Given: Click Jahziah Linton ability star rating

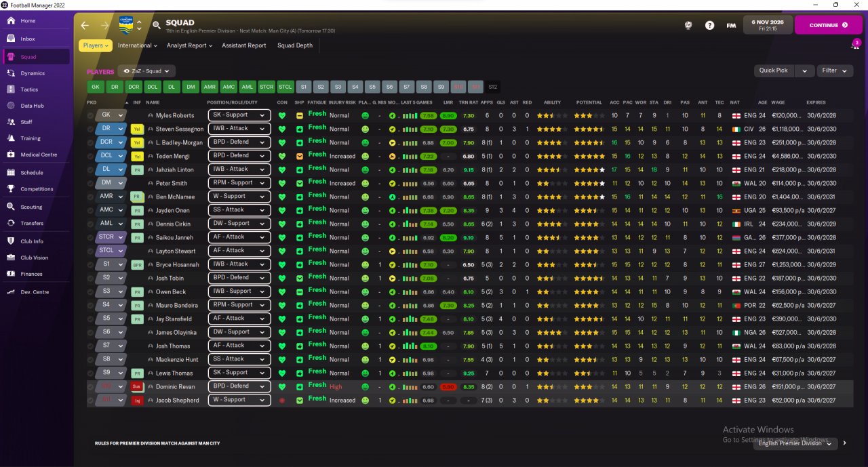Looking at the screenshot, I should [552, 169].
